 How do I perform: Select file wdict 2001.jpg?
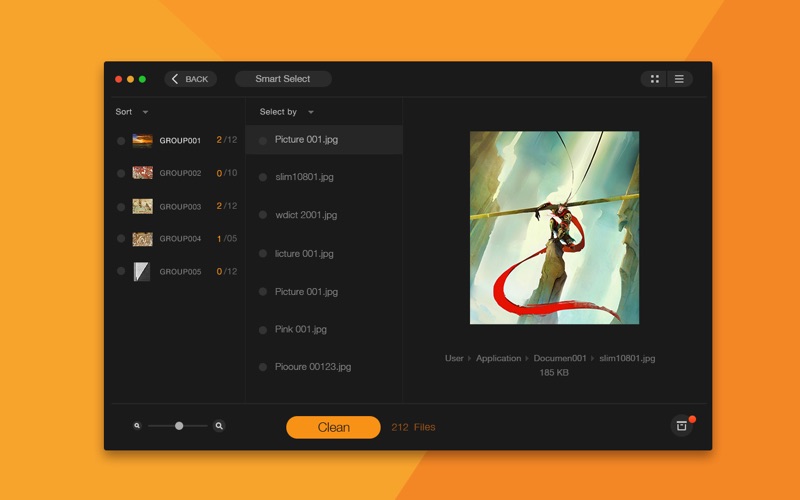click(x=306, y=215)
